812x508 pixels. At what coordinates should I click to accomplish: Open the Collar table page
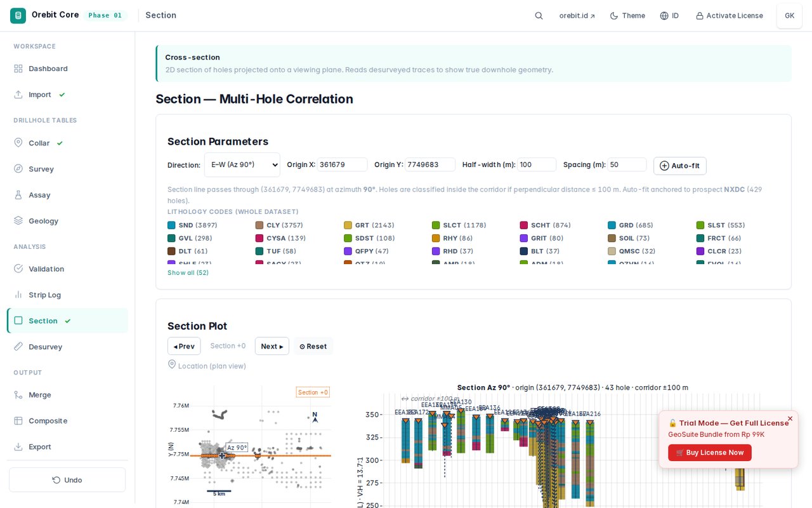[67, 144]
